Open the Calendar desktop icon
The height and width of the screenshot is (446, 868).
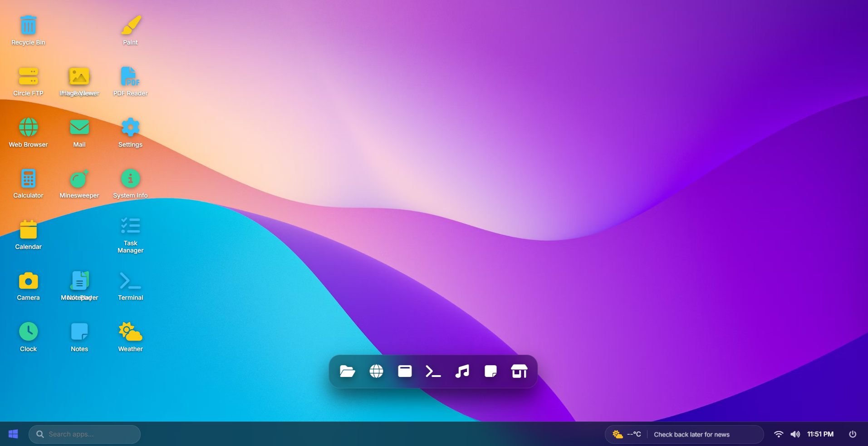point(28,234)
